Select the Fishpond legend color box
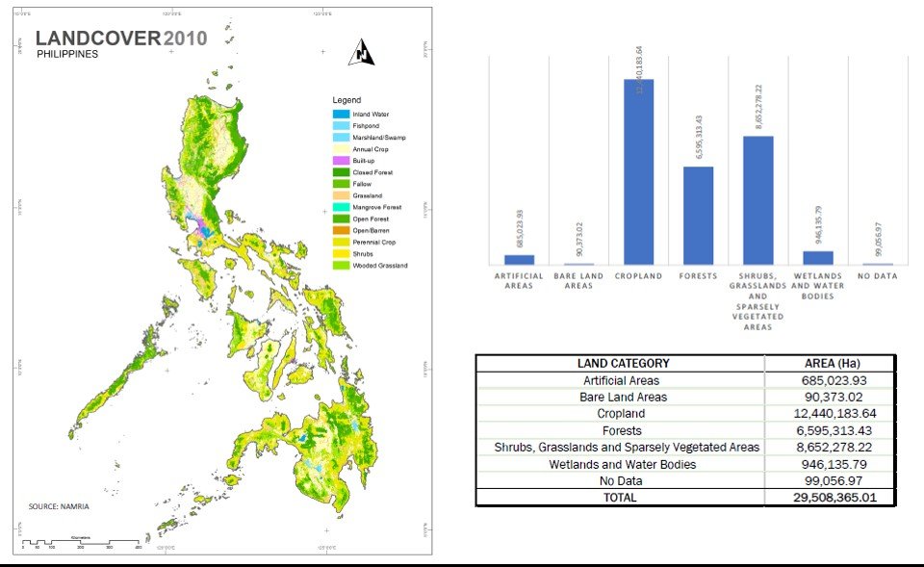 click(340, 126)
